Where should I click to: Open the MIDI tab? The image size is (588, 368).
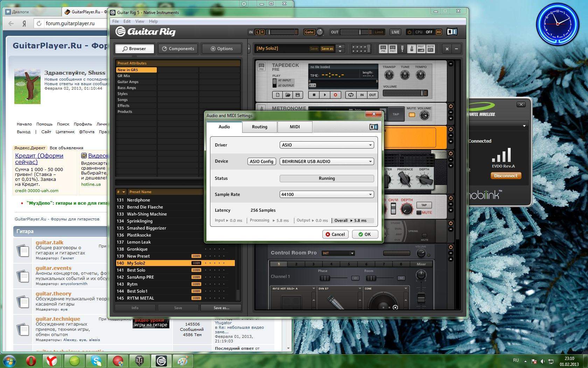[295, 127]
